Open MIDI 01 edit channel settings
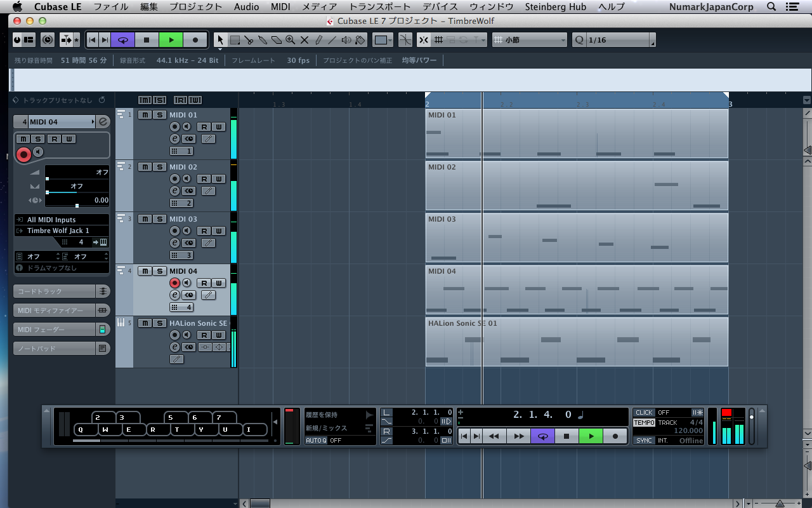The width and height of the screenshot is (812, 508). click(x=174, y=138)
